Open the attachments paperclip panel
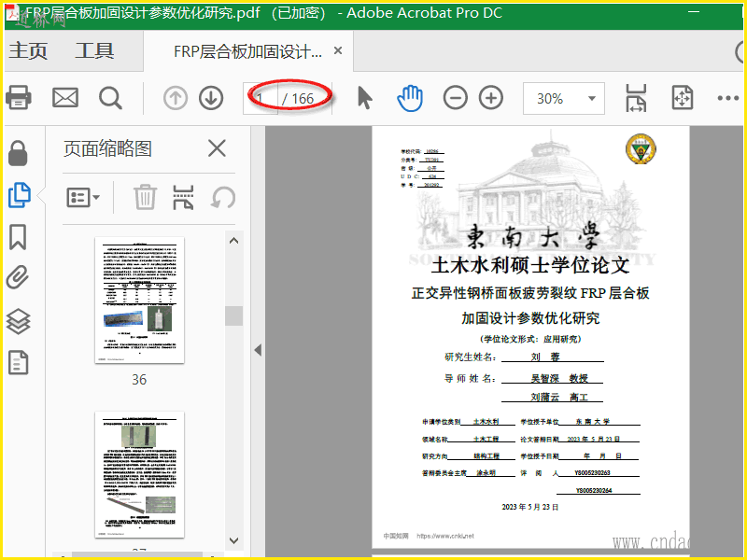Screen dimensions: 747x560 click(x=18, y=277)
